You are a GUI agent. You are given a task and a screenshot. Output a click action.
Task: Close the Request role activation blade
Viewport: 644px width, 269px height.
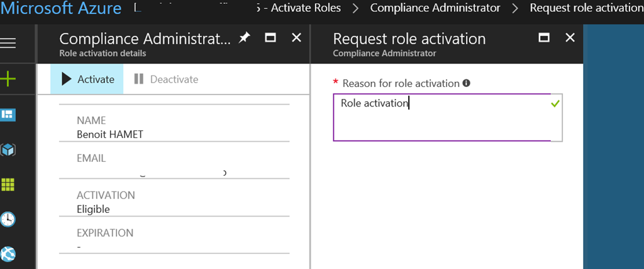coord(570,38)
